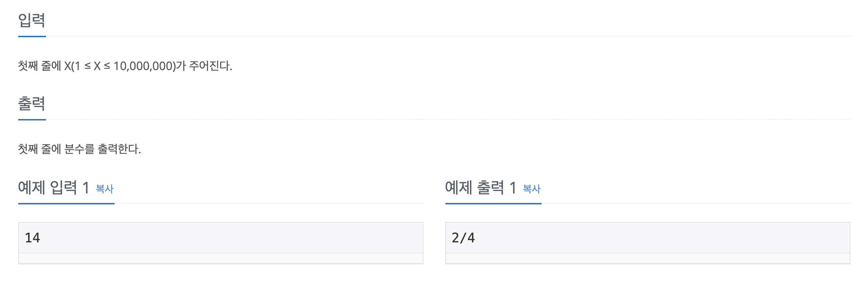868x284 pixels.
Task: Click the 입력 section heading
Action: pyautogui.click(x=32, y=20)
